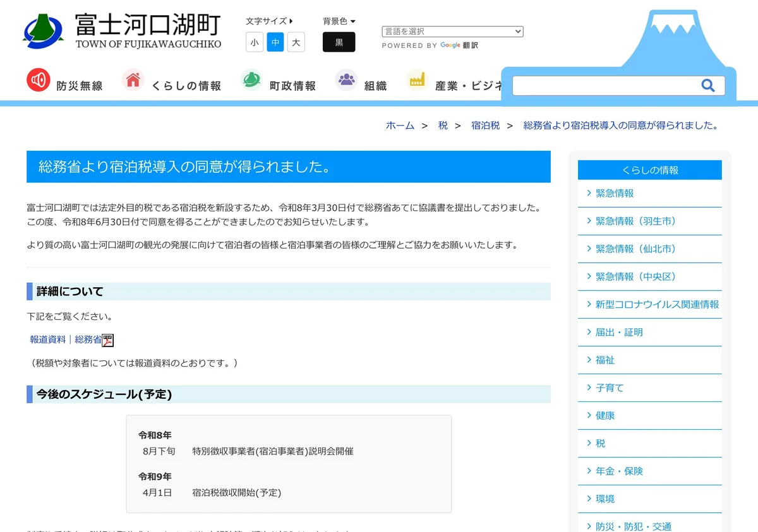Click the 今後のスケジュール(予定) heading
The image size is (758, 532).
pyautogui.click(x=104, y=394)
